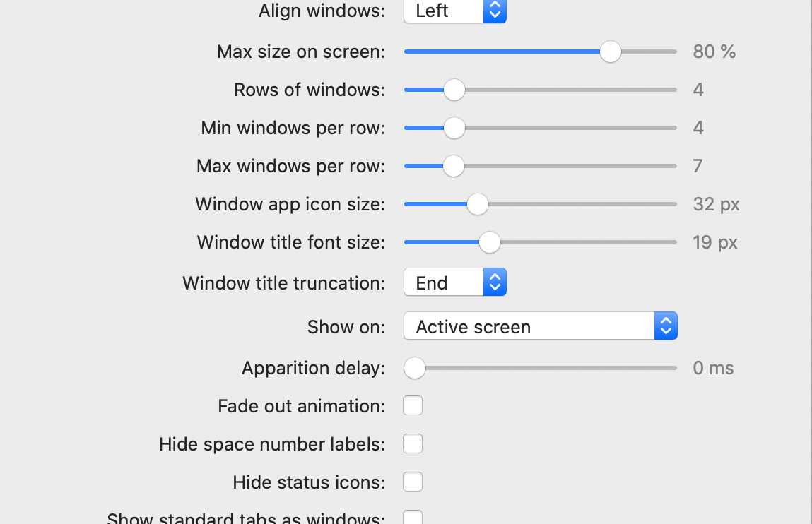Click the "Fade out animation:" label text

[302, 406]
